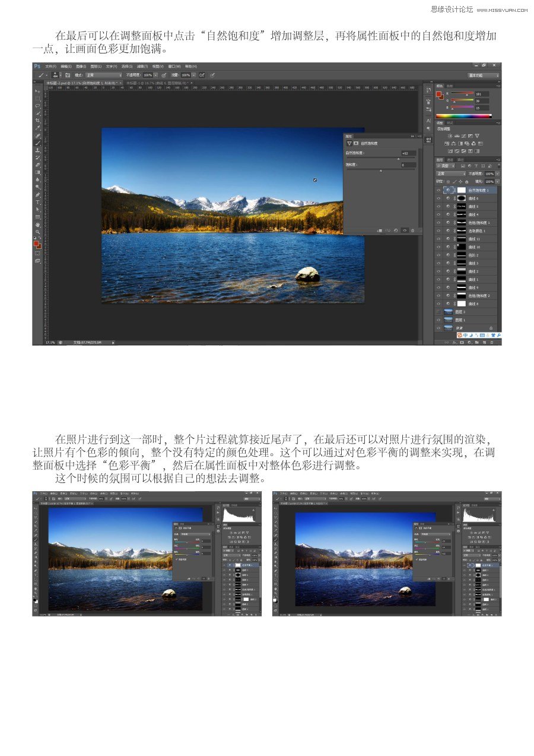Open Layers panel 不透明度 dropdown arrow
The width and height of the screenshot is (534, 756).
[498, 174]
